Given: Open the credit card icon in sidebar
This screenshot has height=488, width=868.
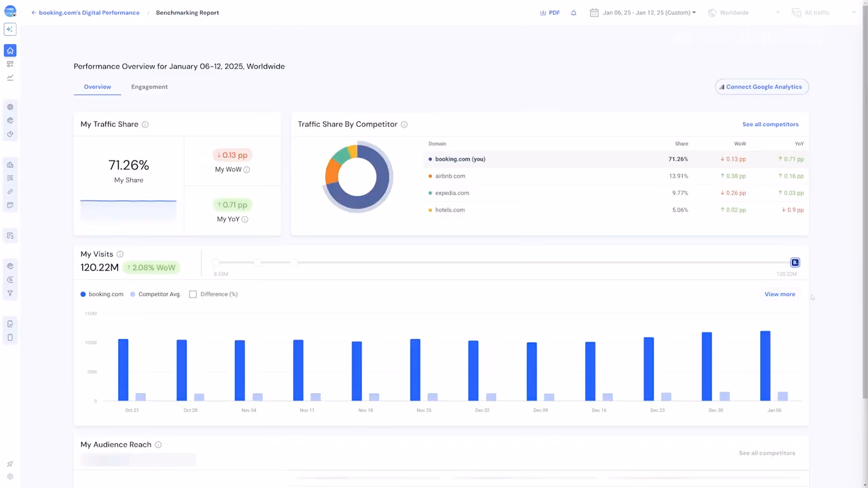Looking at the screenshot, I should tap(10, 205).
